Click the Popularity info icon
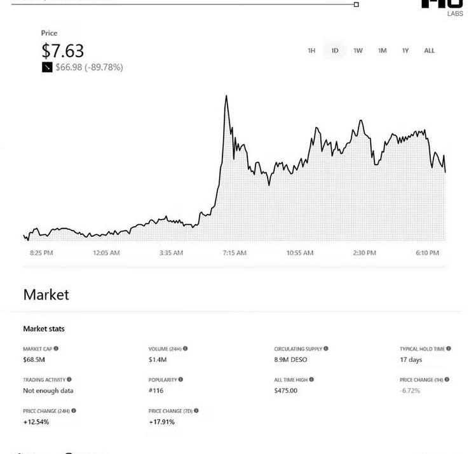The image size is (476, 454). point(180,380)
